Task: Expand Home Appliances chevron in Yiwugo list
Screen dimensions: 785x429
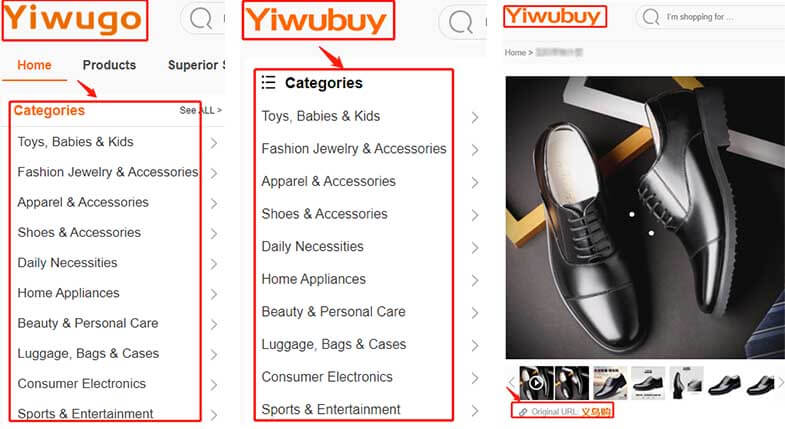Action: point(214,294)
